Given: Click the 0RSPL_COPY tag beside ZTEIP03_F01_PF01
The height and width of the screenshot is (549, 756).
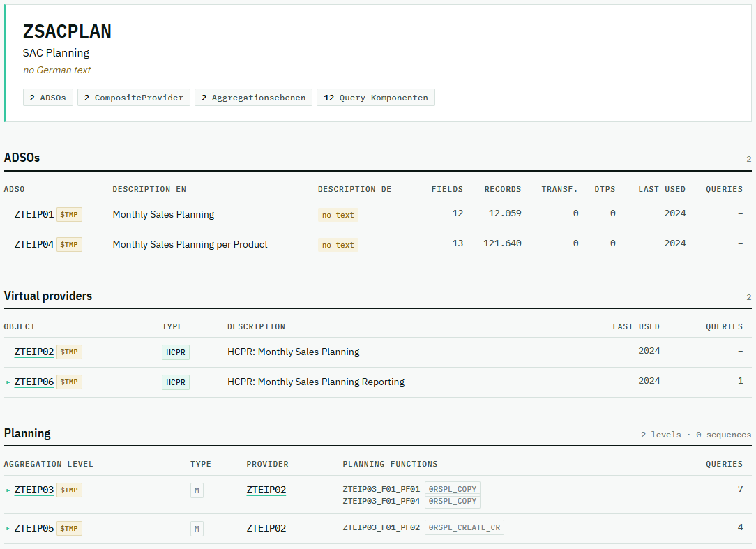Looking at the screenshot, I should pos(452,489).
